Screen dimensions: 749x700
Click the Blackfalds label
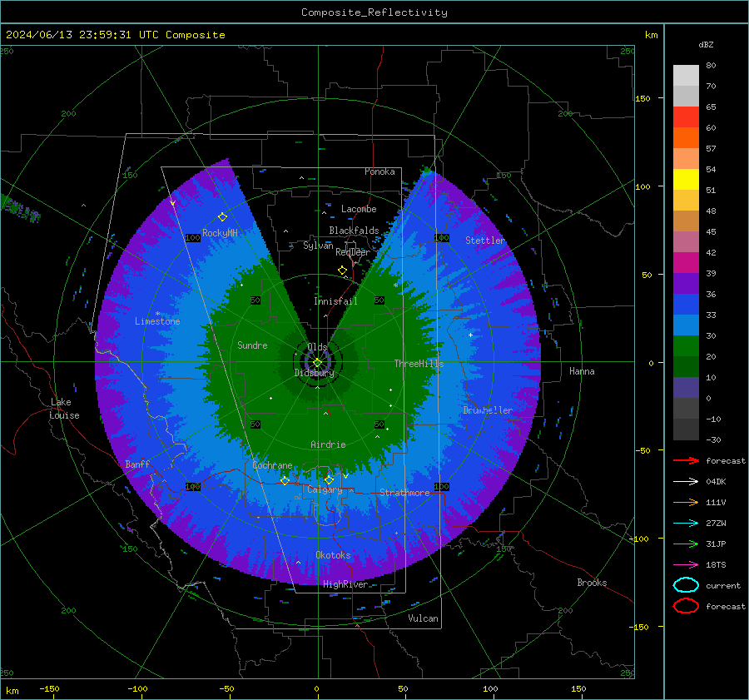354,231
